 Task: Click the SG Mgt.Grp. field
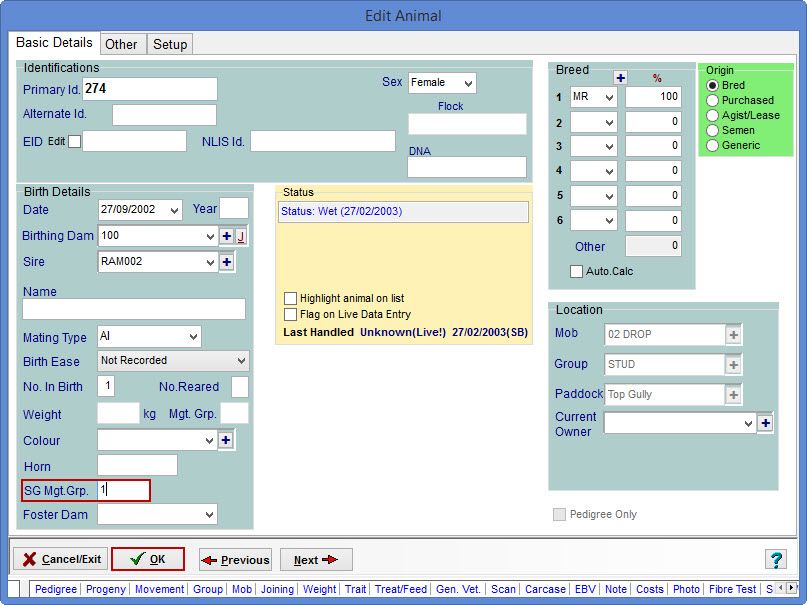pyautogui.click(x=123, y=490)
